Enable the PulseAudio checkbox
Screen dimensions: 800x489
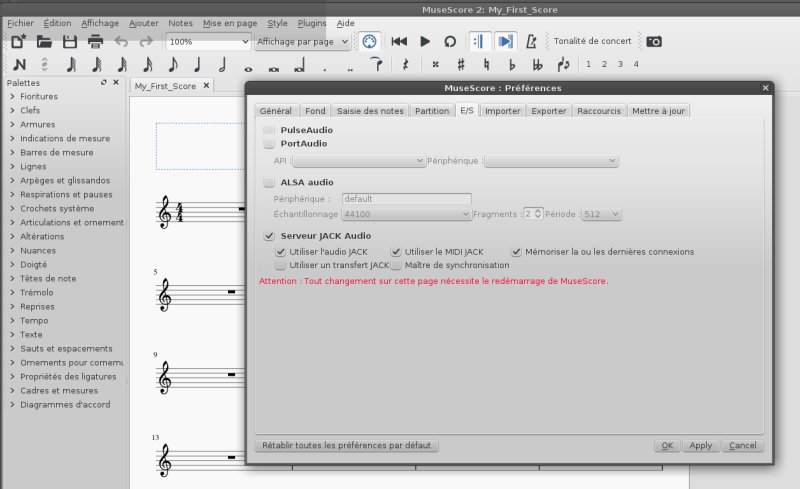[269, 130]
